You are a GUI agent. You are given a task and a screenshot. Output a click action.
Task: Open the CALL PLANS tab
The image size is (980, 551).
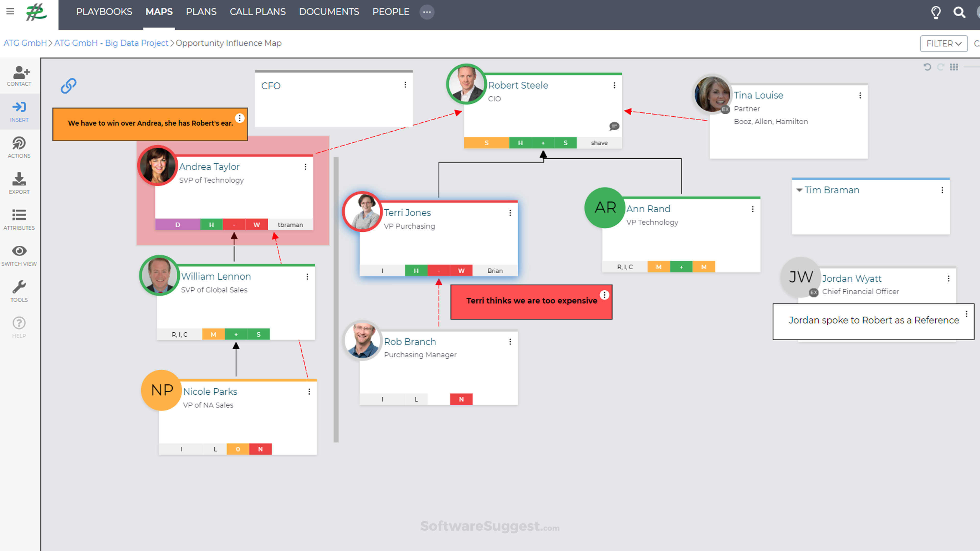click(258, 12)
